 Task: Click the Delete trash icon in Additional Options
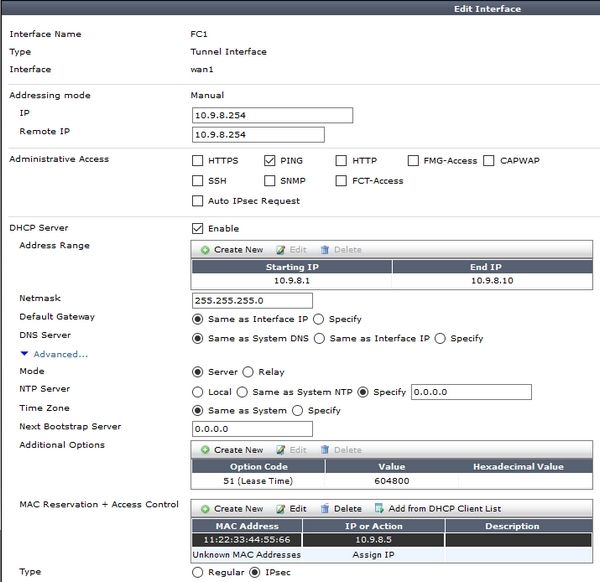(x=324, y=450)
